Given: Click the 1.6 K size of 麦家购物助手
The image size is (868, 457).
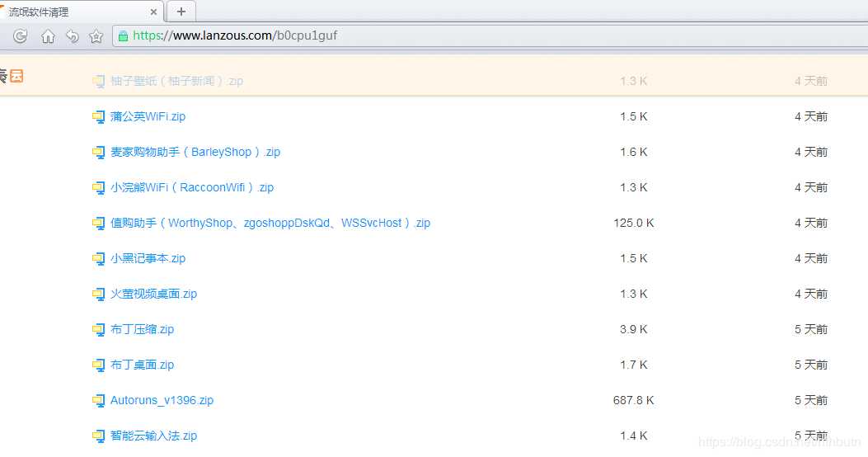Looking at the screenshot, I should [634, 152].
